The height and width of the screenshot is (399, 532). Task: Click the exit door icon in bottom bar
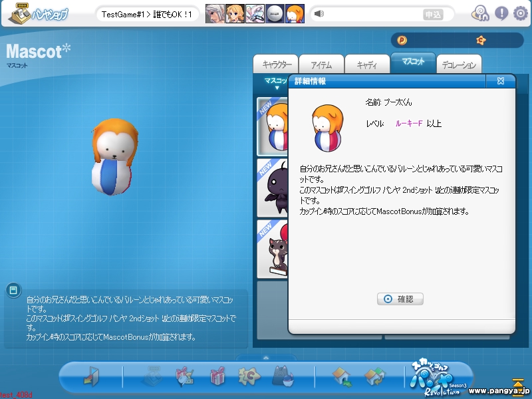92,376
